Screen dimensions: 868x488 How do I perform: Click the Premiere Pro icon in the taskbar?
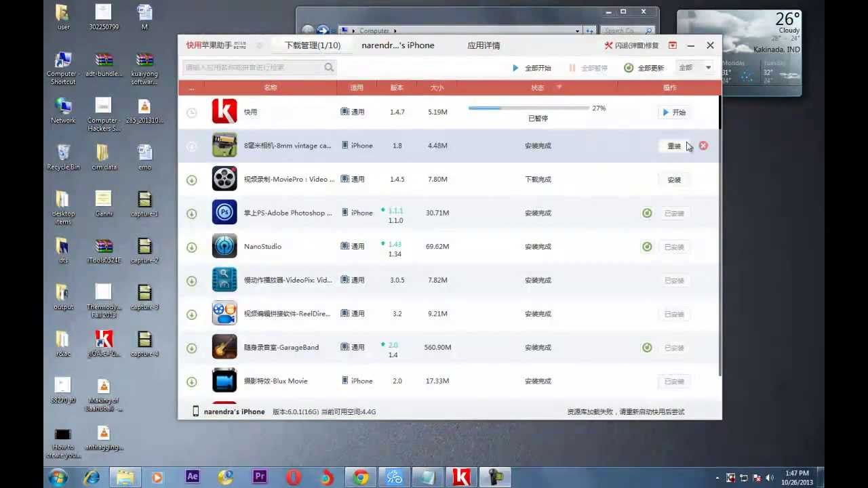point(260,476)
